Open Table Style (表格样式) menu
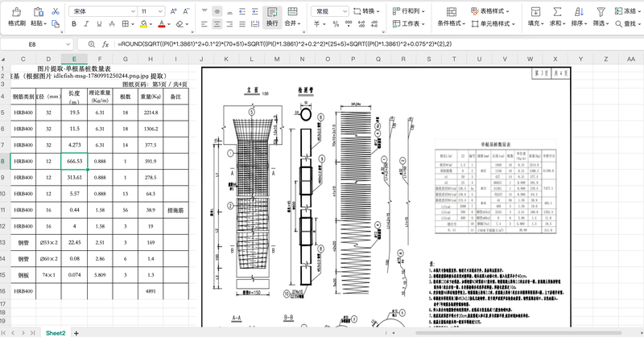644x337 pixels. [x=490, y=11]
